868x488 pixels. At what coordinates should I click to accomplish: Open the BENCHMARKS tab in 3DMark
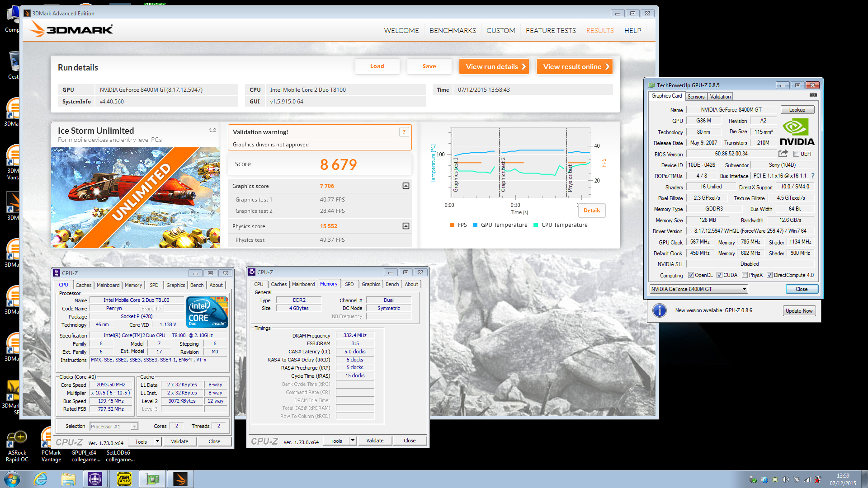coord(453,30)
